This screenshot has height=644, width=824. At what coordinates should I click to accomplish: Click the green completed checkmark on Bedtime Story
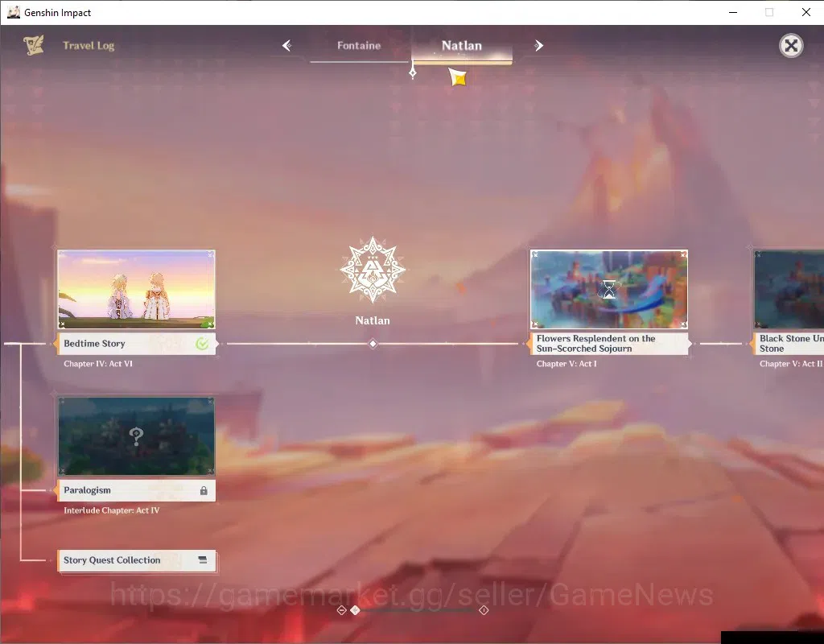click(202, 344)
